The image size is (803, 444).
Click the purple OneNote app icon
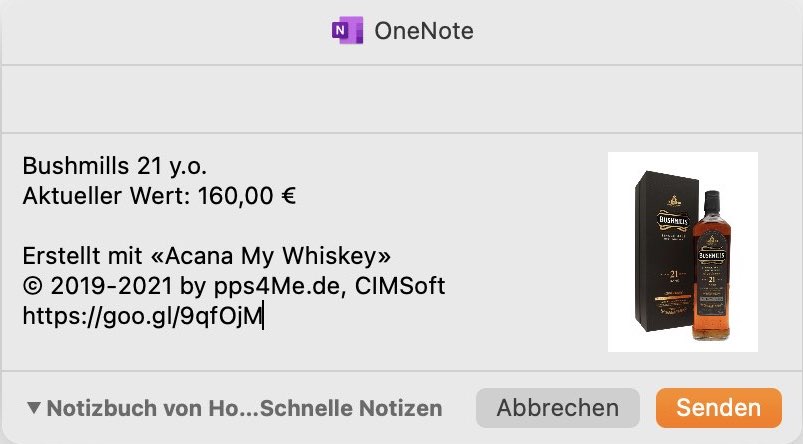(347, 30)
